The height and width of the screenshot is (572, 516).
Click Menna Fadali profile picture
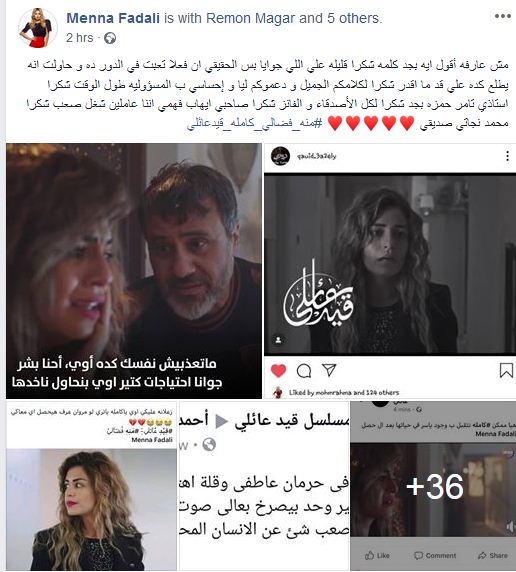(38, 28)
